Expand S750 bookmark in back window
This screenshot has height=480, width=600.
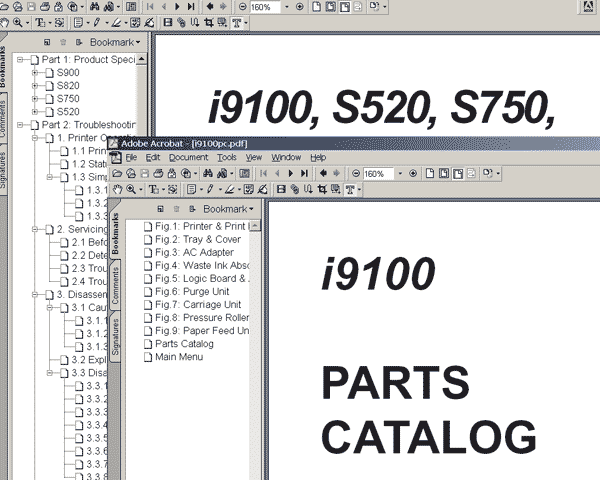coord(35,99)
